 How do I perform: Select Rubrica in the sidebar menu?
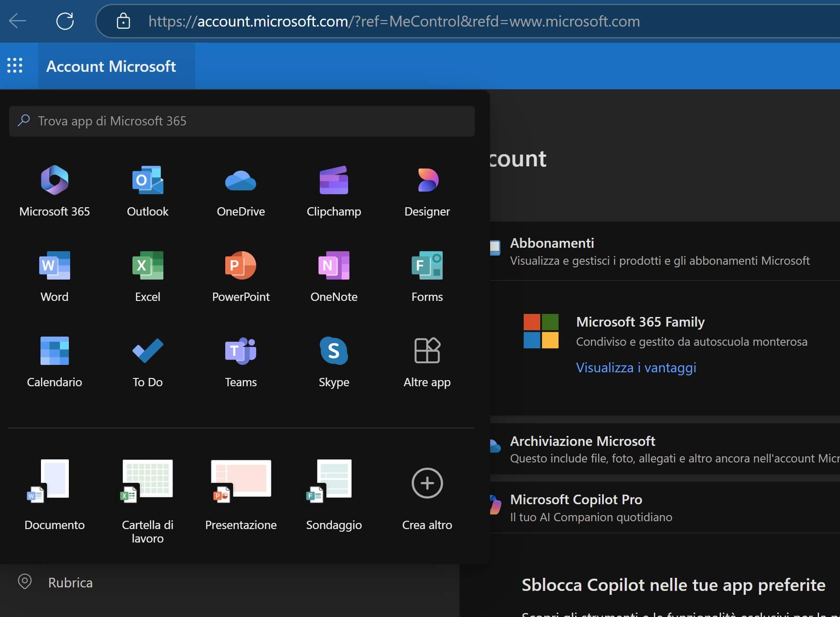pos(70,583)
